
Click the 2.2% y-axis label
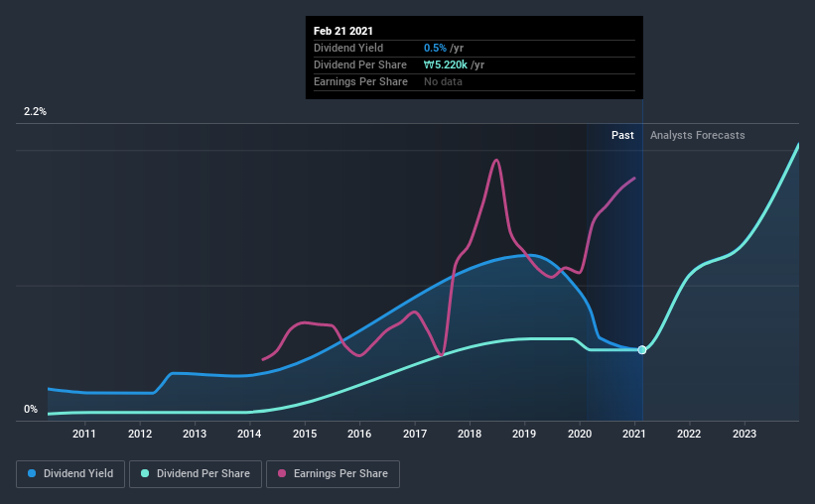tap(36, 112)
